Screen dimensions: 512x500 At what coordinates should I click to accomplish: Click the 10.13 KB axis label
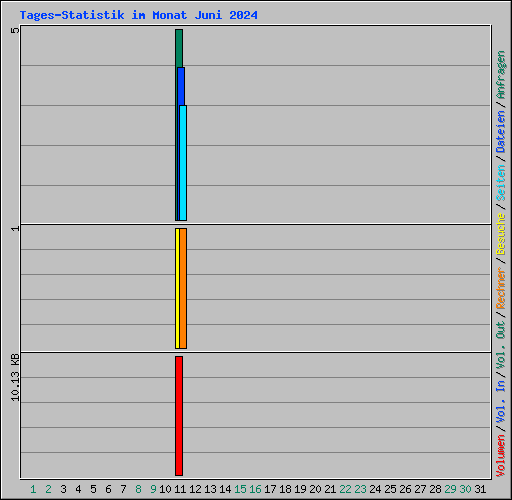coord(15,377)
